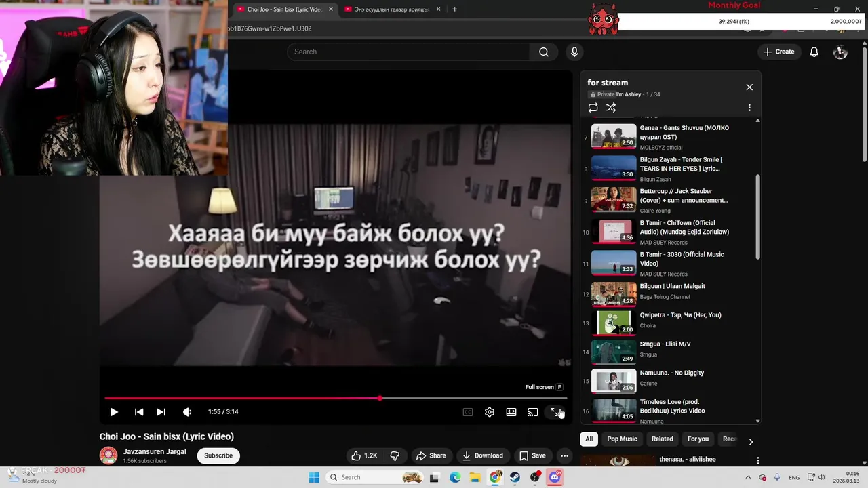This screenshot has height=488, width=868.
Task: Select the For you filter chip
Action: [x=698, y=439]
